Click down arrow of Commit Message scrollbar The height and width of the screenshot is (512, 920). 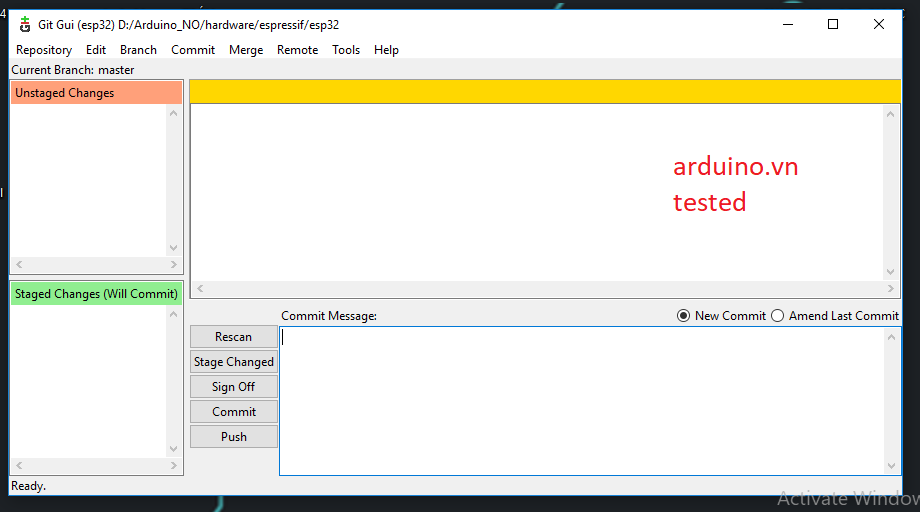[x=891, y=466]
